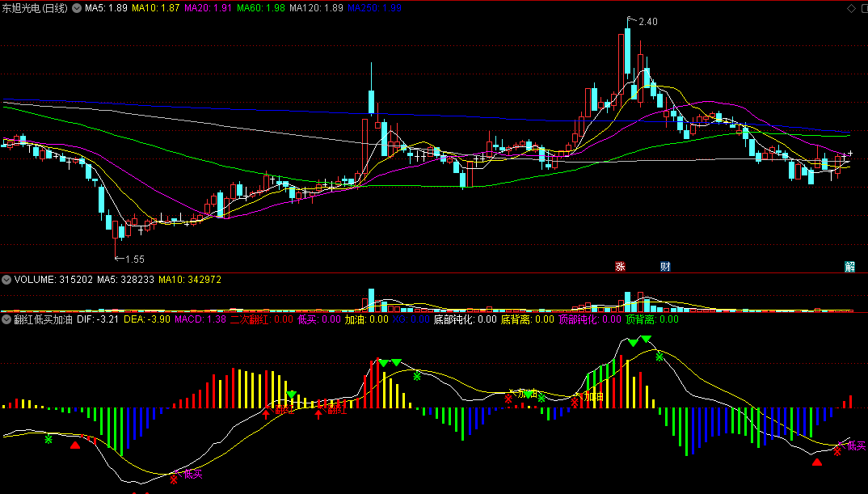Viewport: 868px width, 494px height.
Task: Open the 翻红低买加油 indicator dropdown
Action: 6,319
